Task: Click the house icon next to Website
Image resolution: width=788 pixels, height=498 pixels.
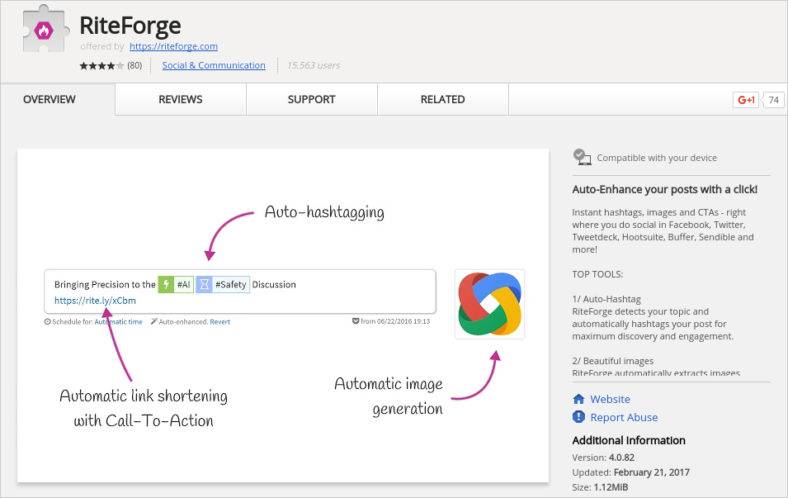Action: coord(578,399)
